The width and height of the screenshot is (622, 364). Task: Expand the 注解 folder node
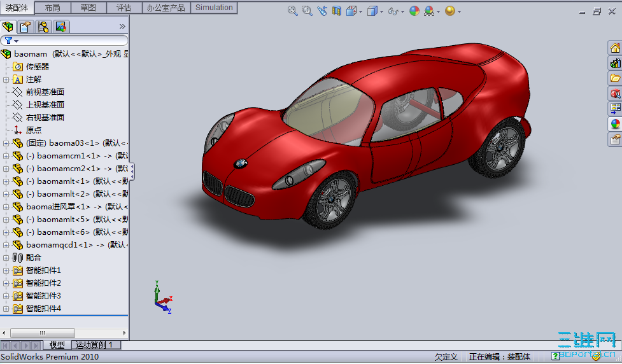6,80
